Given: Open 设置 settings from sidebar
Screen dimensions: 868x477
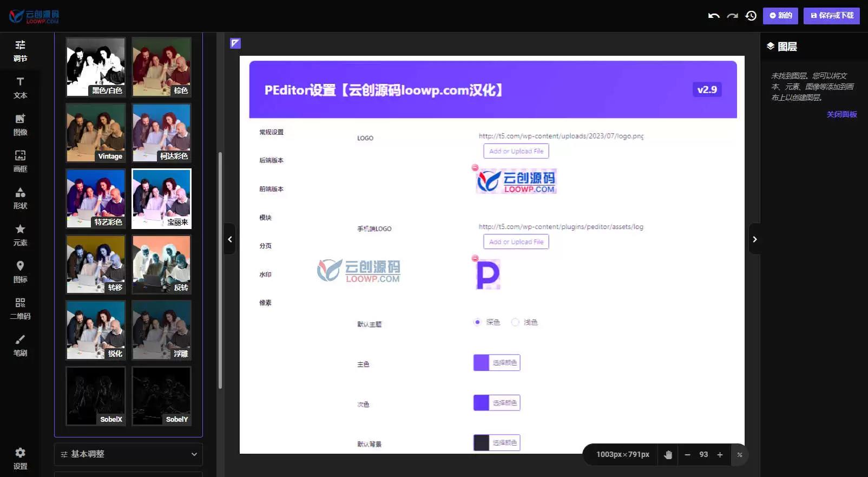Looking at the screenshot, I should [x=20, y=459].
